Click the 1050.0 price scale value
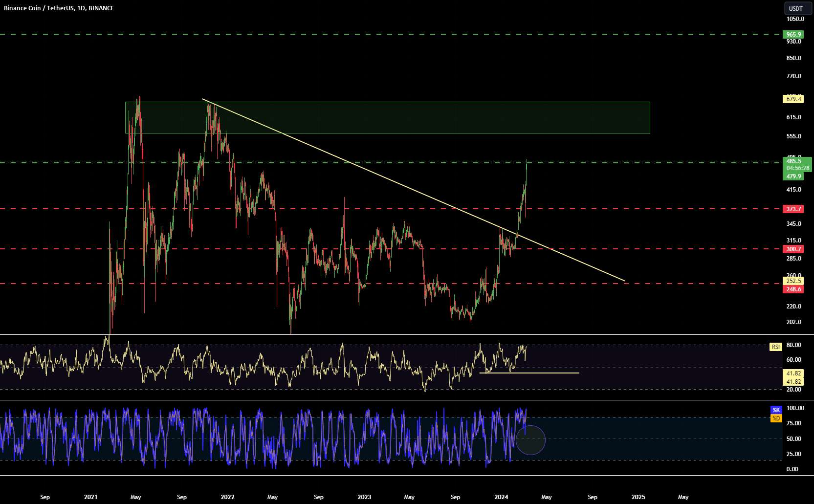The image size is (814, 504). coord(795,19)
